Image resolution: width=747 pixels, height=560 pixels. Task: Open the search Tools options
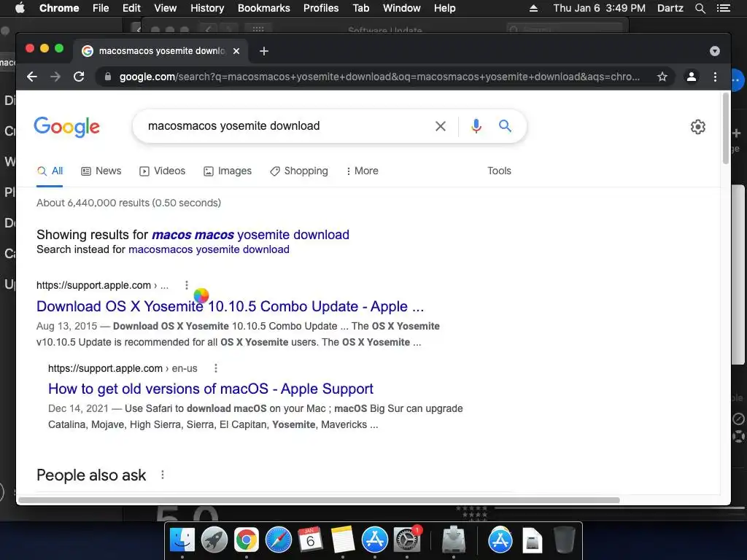(x=499, y=171)
